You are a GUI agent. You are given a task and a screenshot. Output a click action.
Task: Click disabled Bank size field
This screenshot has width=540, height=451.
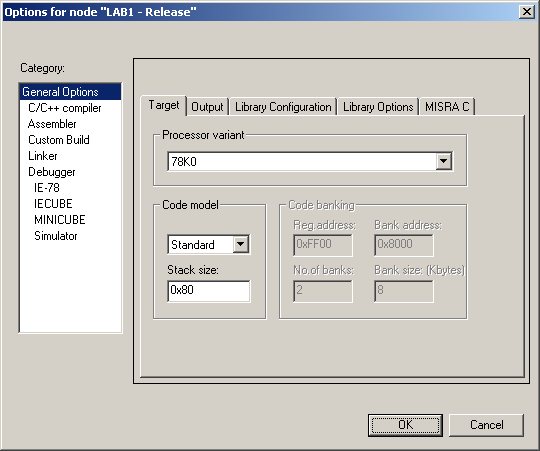(x=404, y=291)
